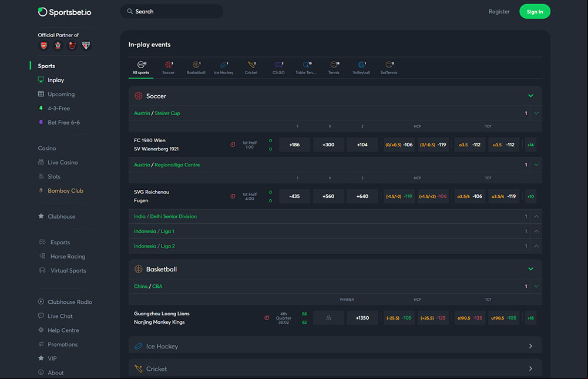Collapse Austria Regionalliga Centre chevron
588x379 pixels.
(536, 165)
